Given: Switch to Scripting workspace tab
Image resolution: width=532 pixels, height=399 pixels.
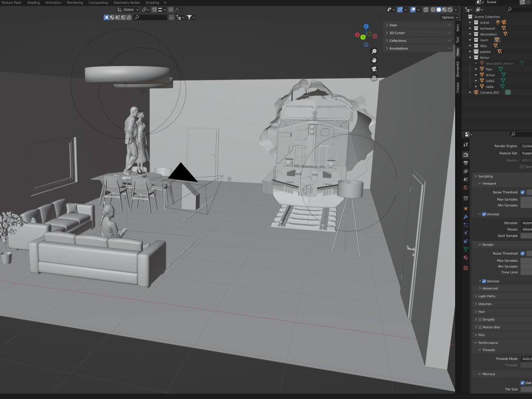Looking at the screenshot, I should [152, 3].
